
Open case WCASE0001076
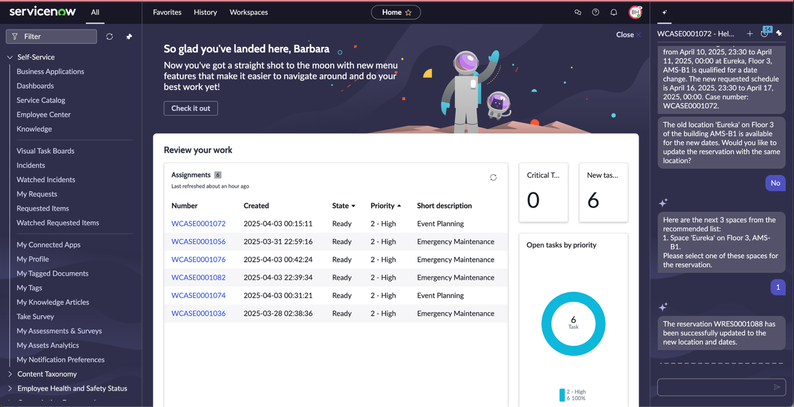(198, 260)
